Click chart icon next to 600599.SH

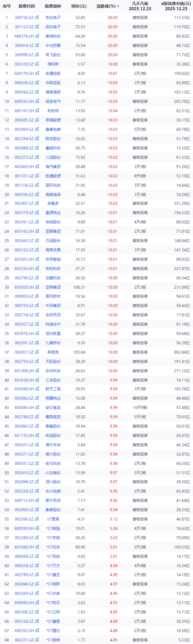point(37,528)
